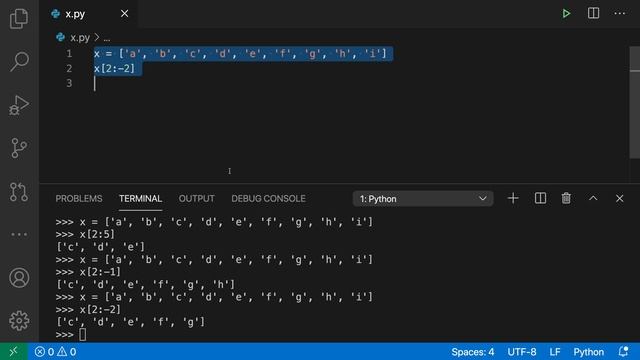Switch to the OUTPUT panel tab
This screenshot has height=360, width=640.
(x=196, y=198)
